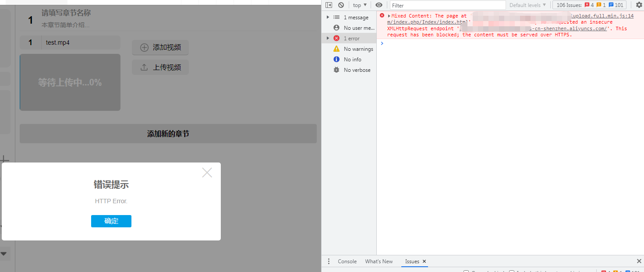Open the upload.full.min.js:14 source link
The height and width of the screenshot is (272, 644).
tap(602, 16)
